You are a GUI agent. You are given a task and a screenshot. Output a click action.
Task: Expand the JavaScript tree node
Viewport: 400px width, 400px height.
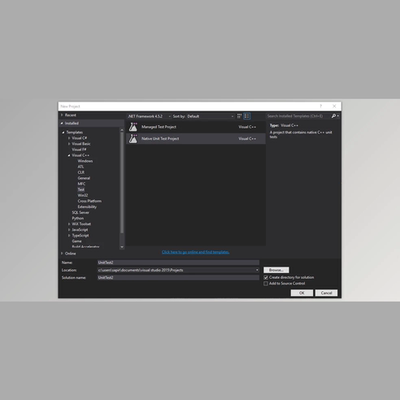69,230
